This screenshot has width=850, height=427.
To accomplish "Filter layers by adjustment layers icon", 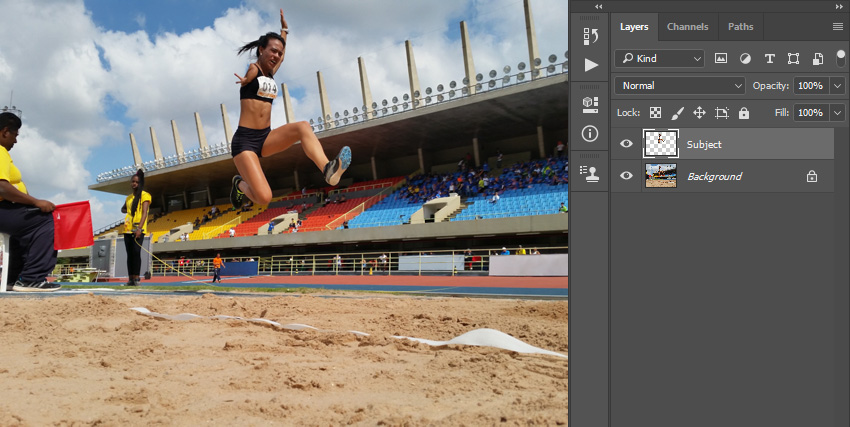I will click(x=745, y=59).
